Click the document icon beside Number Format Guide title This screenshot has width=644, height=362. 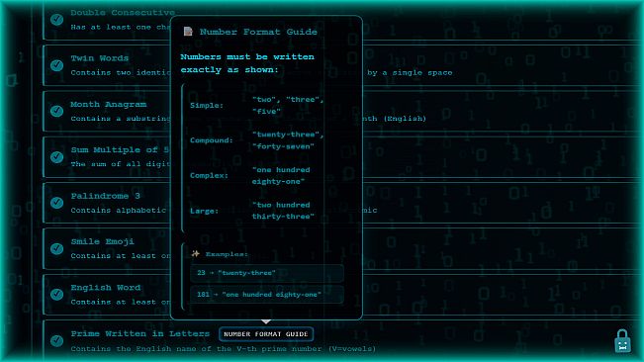(188, 32)
